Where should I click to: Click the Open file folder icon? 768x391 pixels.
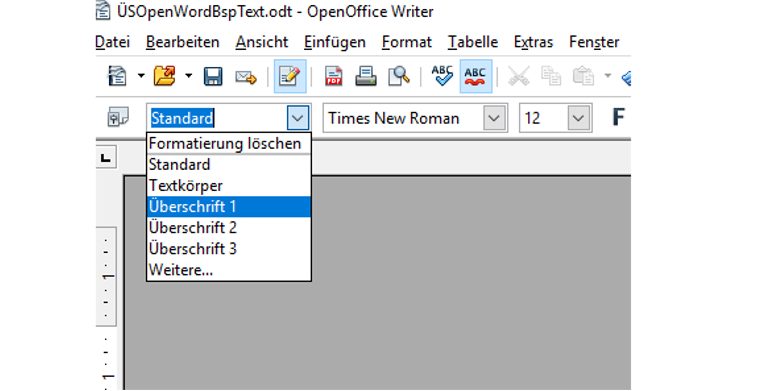point(165,76)
